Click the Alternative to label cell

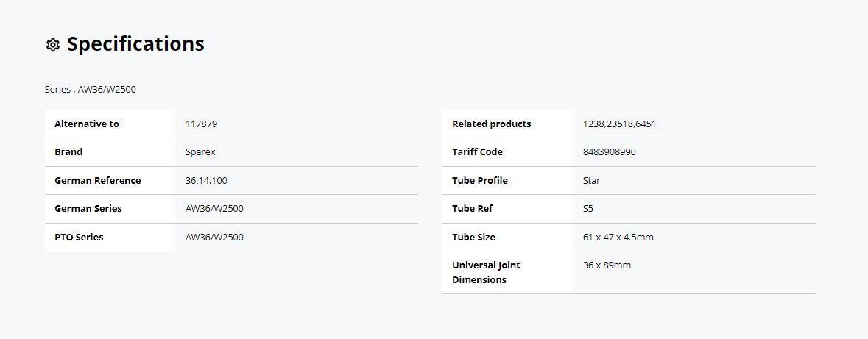click(x=110, y=124)
